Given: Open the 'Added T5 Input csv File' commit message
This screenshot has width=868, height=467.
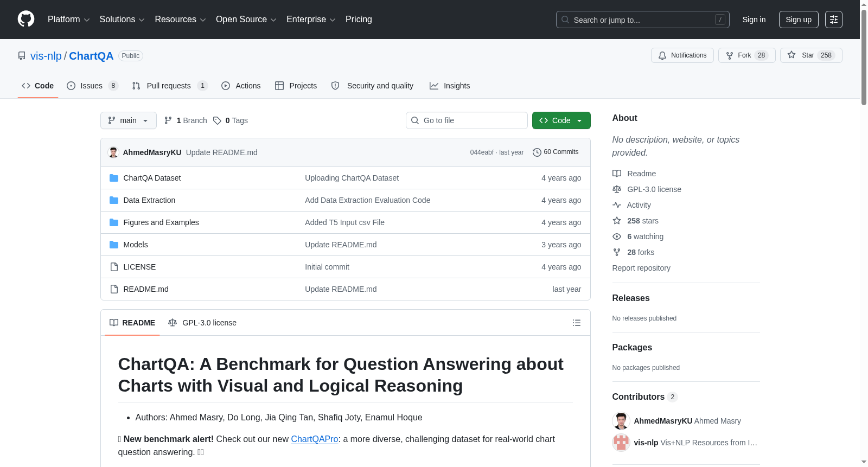Looking at the screenshot, I should [345, 222].
